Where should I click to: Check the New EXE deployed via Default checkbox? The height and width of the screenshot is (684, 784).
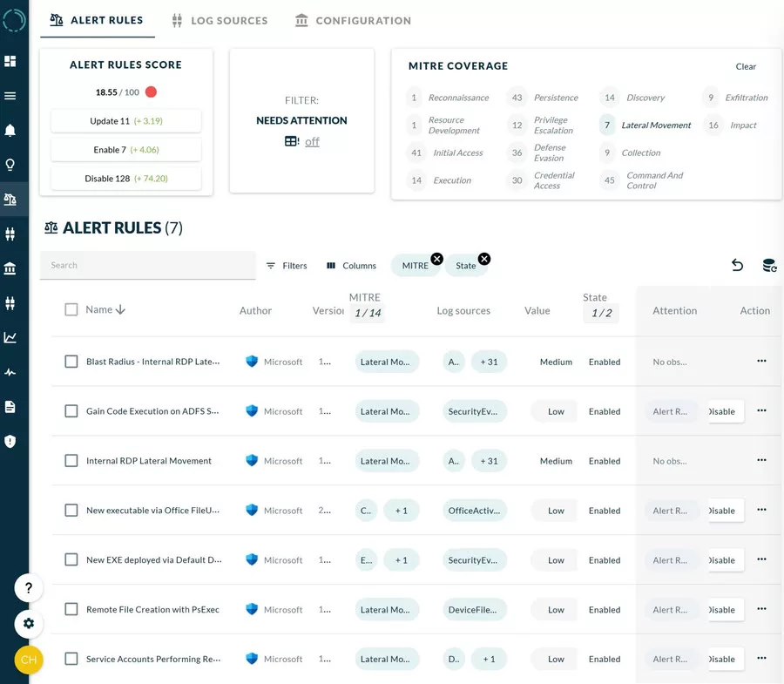pyautogui.click(x=71, y=559)
